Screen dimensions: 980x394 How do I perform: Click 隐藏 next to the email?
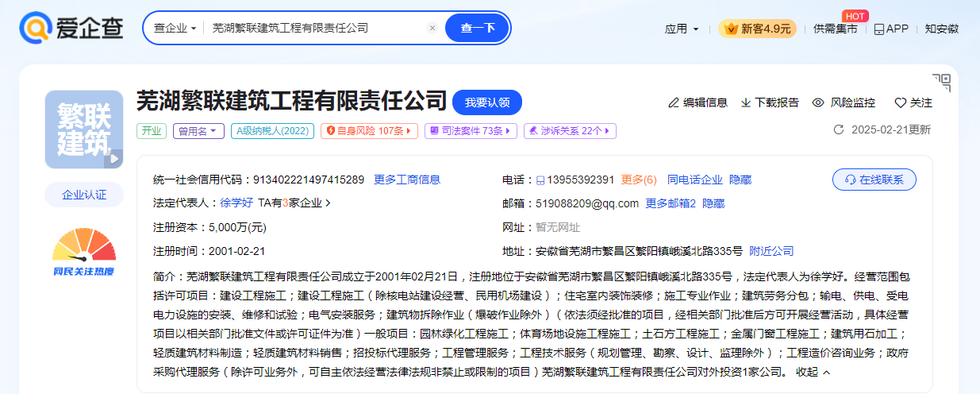click(713, 203)
